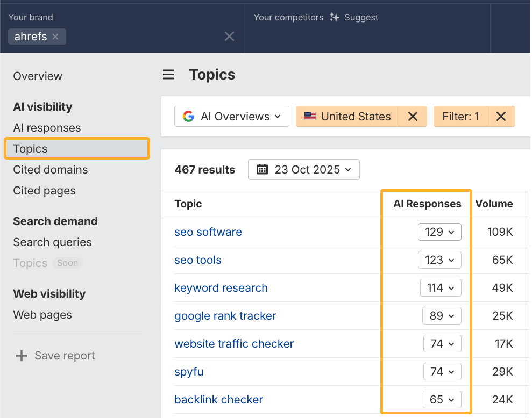Image resolution: width=532 pixels, height=418 pixels.
Task: Switch to the Cited domains report
Action: point(50,169)
